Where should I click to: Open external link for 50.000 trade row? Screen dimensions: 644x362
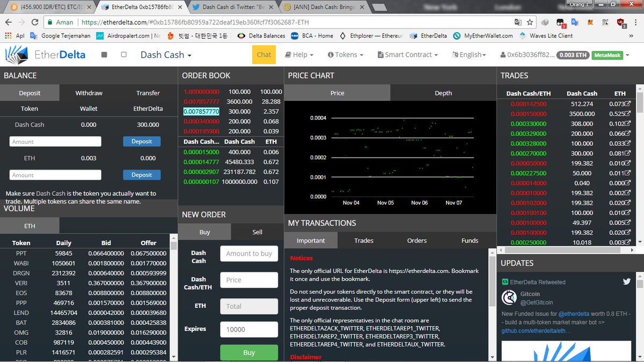(627, 173)
